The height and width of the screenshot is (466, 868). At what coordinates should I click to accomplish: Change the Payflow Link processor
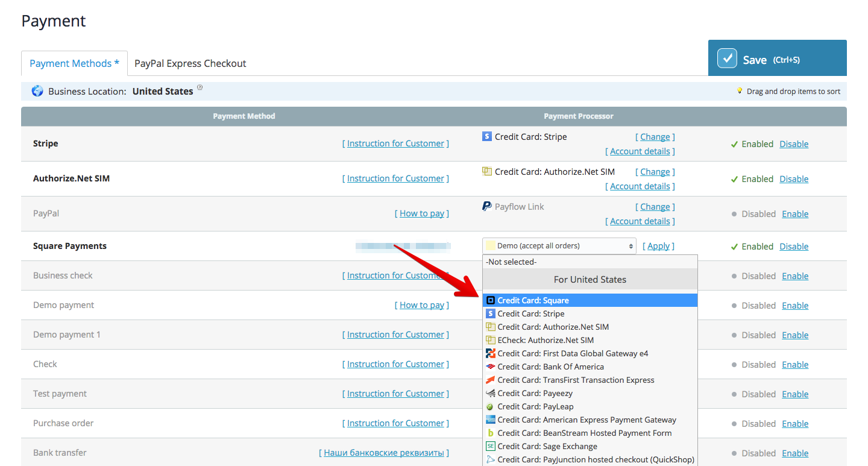click(x=655, y=207)
